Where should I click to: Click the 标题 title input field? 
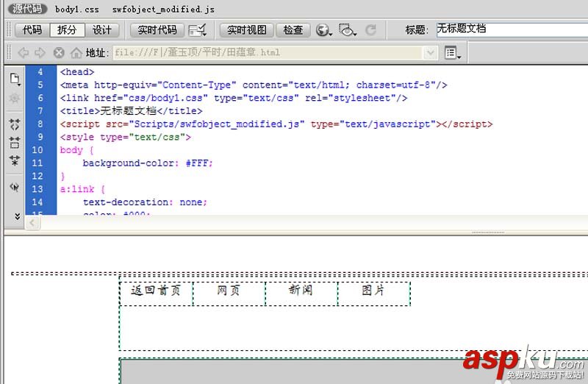pyautogui.click(x=512, y=29)
